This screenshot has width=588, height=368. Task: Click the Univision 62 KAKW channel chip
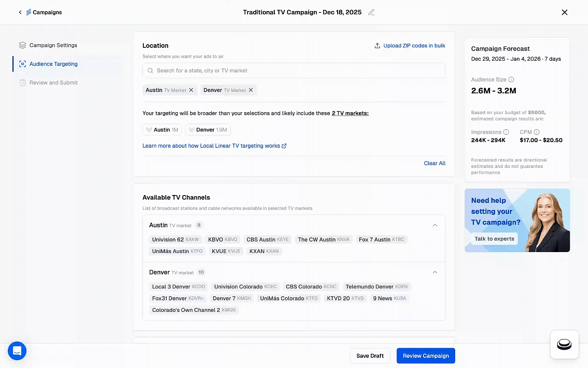tap(175, 240)
